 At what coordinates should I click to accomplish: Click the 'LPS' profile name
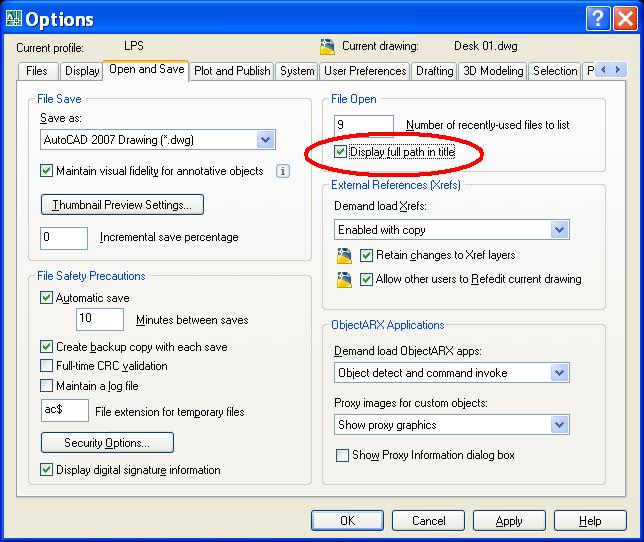pyautogui.click(x=134, y=46)
